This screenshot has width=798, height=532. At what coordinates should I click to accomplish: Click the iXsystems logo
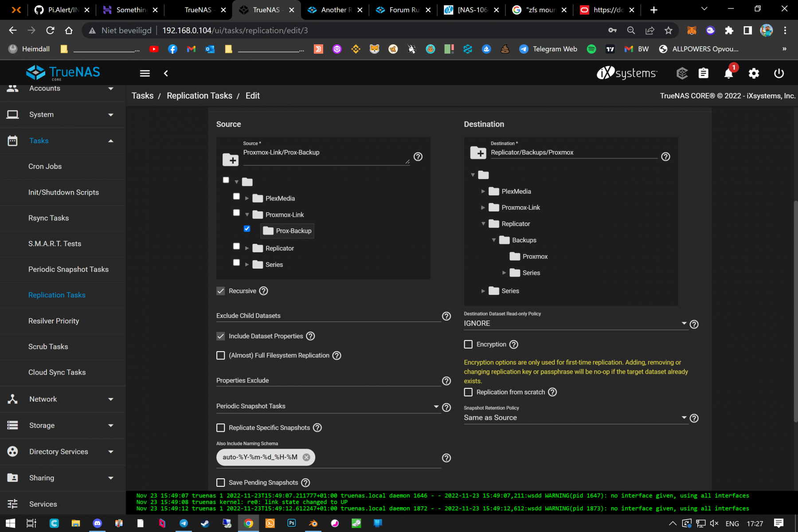click(x=627, y=73)
